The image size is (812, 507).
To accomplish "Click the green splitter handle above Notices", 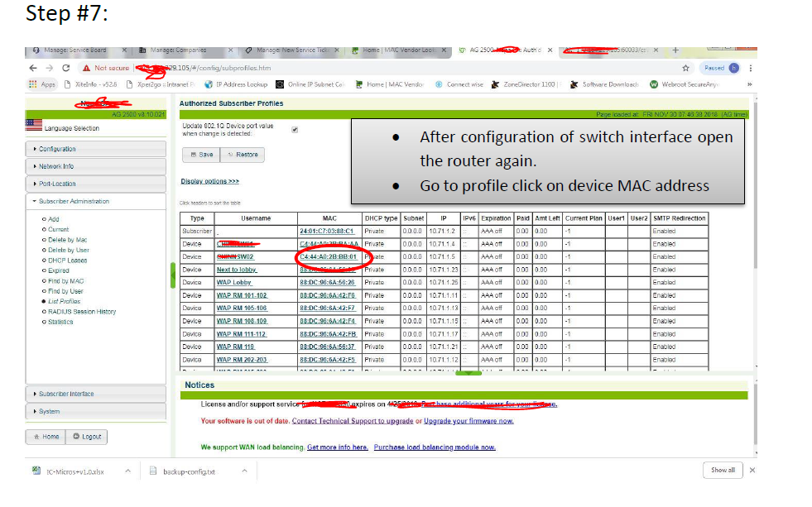I will (468, 374).
